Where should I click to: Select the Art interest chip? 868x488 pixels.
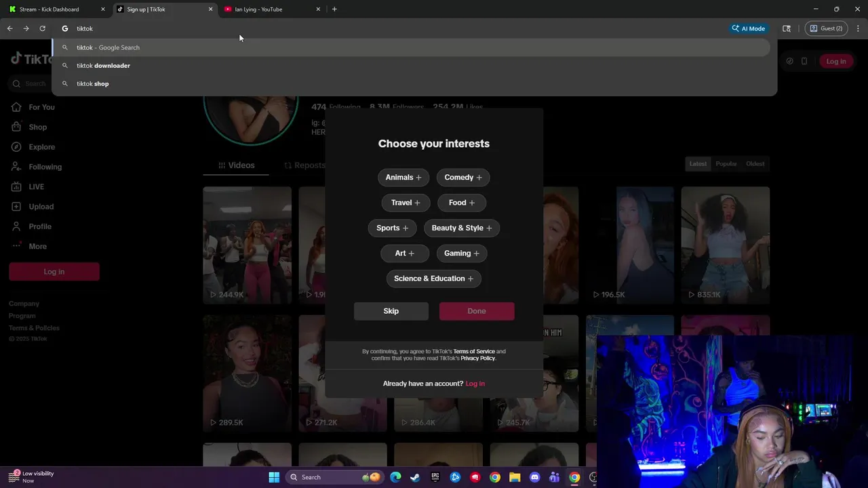click(405, 253)
